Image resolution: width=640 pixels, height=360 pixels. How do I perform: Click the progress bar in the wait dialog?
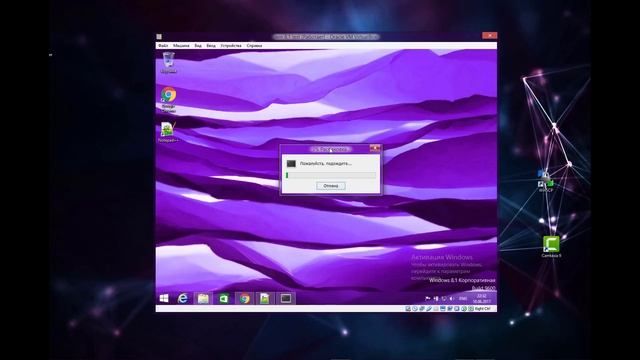pos(331,175)
